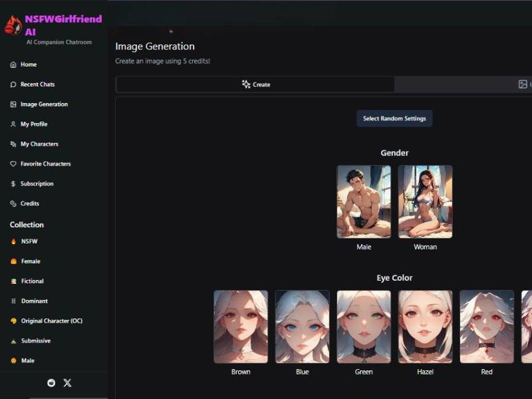
Task: Open My Profile
Action: pyautogui.click(x=34, y=124)
